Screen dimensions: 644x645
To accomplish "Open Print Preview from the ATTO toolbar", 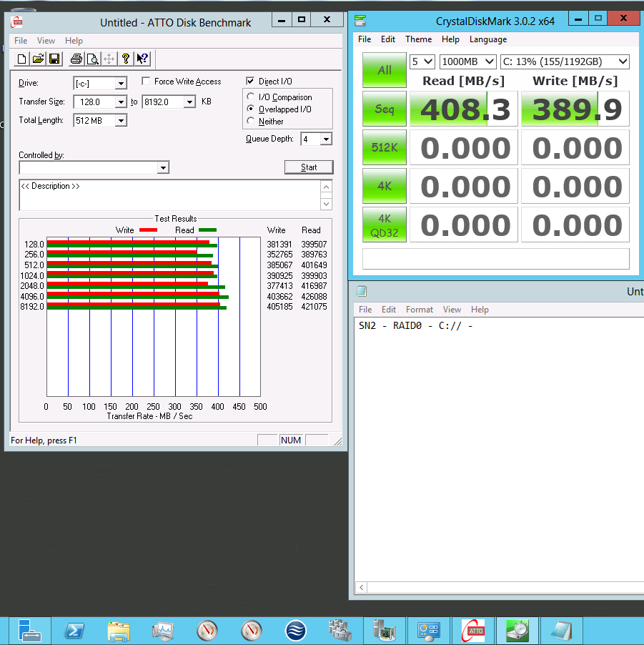I will (93, 59).
